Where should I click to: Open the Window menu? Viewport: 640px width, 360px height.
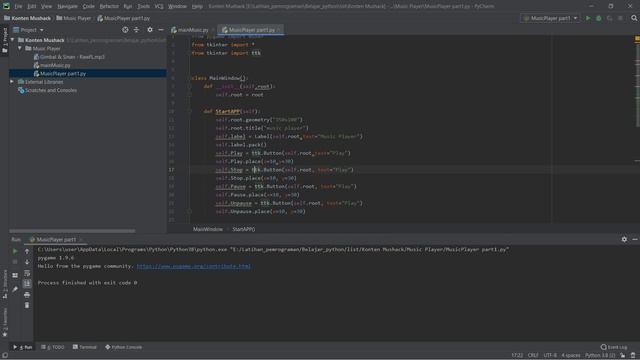coord(177,6)
